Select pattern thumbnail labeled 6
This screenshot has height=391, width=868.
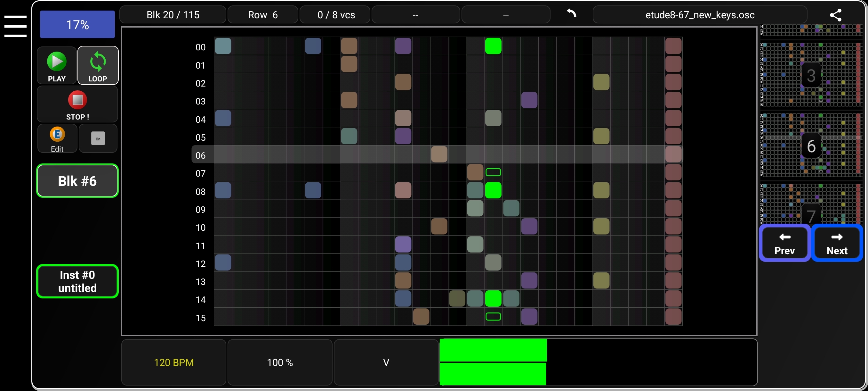pyautogui.click(x=811, y=146)
